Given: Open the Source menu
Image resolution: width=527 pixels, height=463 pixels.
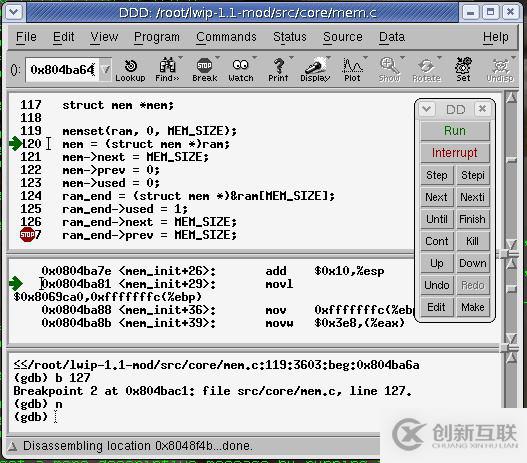Looking at the screenshot, I should point(343,37).
